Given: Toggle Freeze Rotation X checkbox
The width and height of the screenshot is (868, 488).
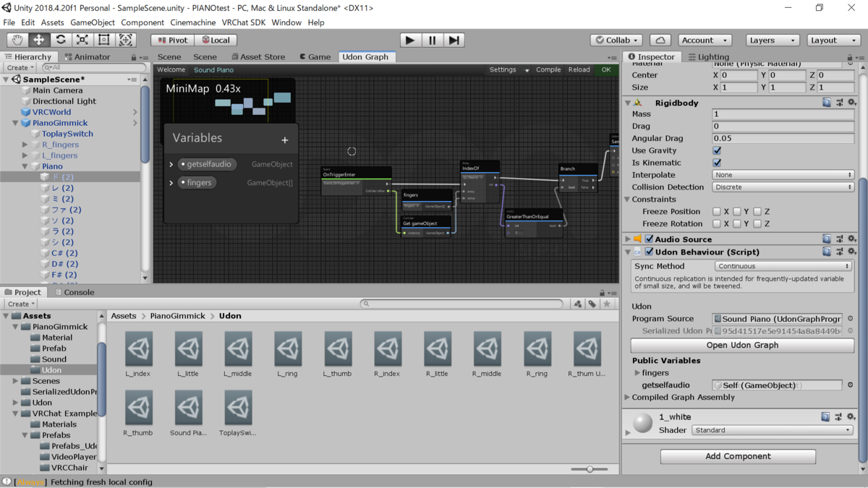Looking at the screenshot, I should (x=717, y=224).
